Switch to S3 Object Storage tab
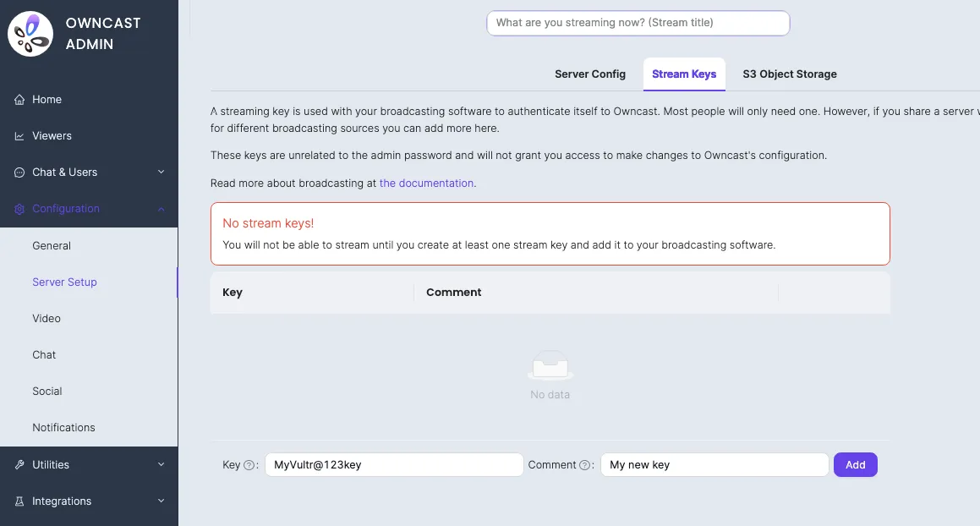 coord(790,74)
